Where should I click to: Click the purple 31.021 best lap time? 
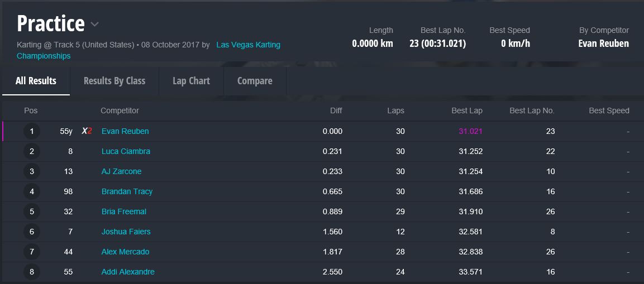pos(470,131)
